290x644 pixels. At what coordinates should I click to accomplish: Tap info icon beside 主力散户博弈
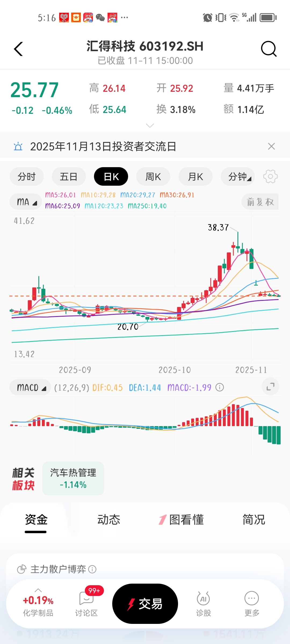coord(92,569)
